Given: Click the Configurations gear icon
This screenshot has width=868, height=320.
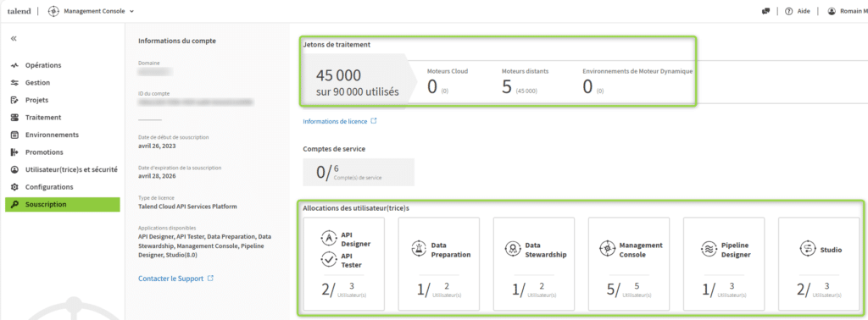Looking at the screenshot, I should [x=15, y=187].
